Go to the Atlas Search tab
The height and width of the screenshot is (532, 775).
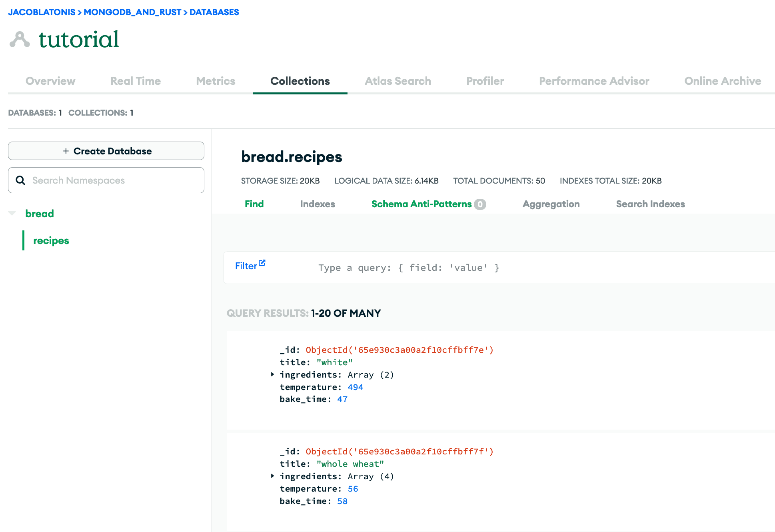[397, 81]
